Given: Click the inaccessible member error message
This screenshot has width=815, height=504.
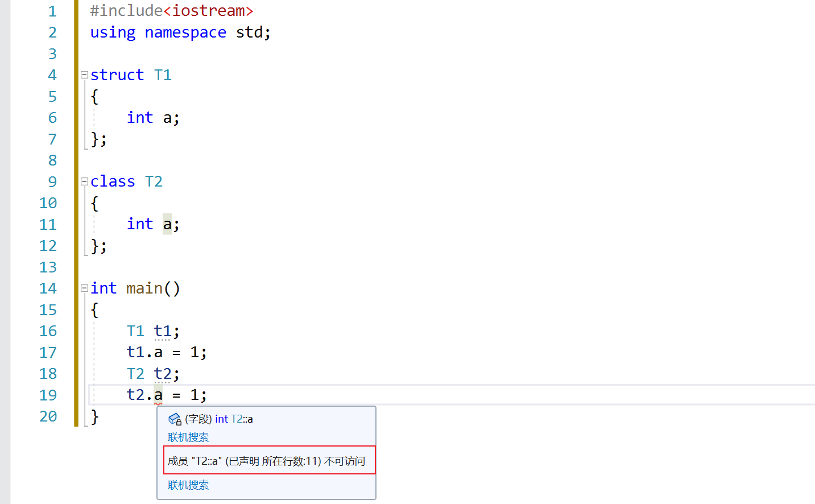Looking at the screenshot, I should 266,461.
